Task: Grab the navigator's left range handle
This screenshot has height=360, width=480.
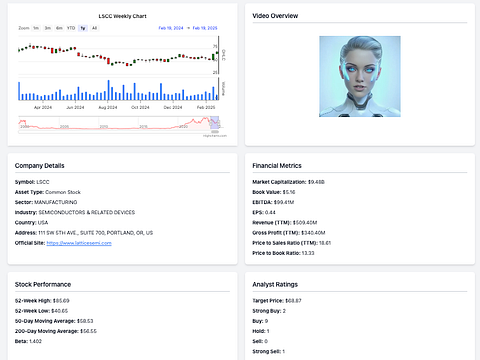Action: point(210,123)
